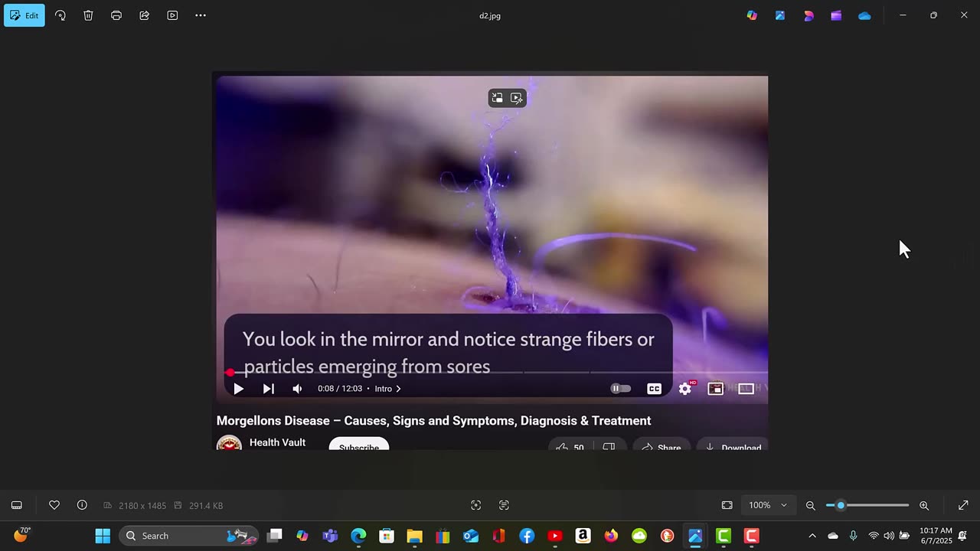Click the 2180 x 1485 dimensions text
The image size is (980, 551).
click(142, 506)
